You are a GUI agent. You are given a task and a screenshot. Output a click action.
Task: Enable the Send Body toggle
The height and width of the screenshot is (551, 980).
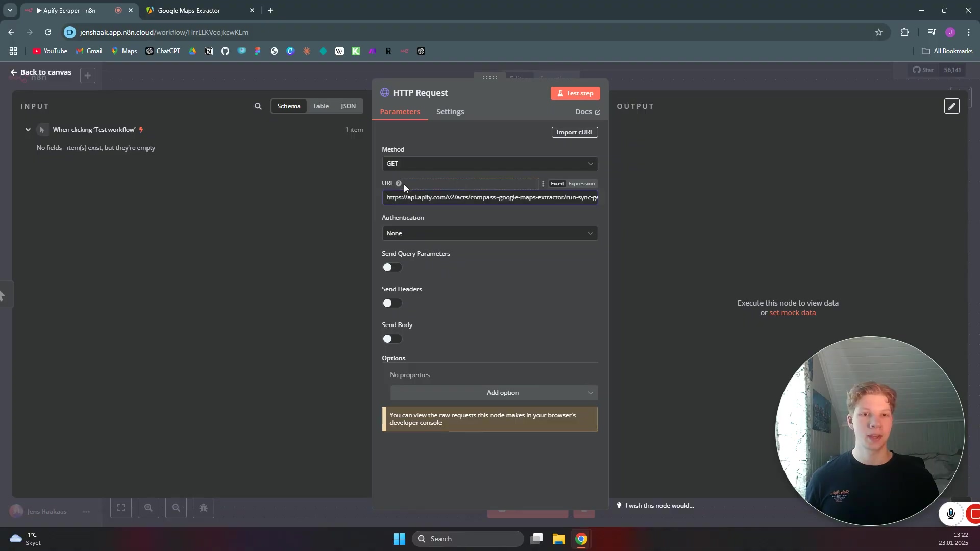(x=393, y=339)
